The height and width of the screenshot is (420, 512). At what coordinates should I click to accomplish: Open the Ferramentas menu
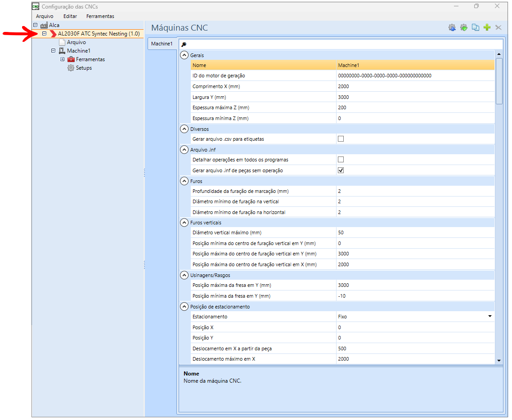(100, 16)
